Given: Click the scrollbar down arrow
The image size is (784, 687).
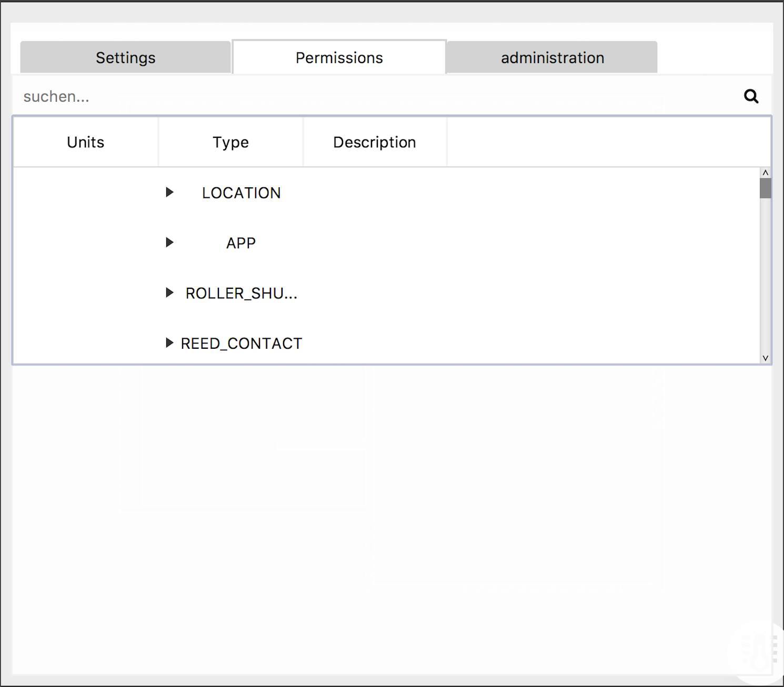Looking at the screenshot, I should pyautogui.click(x=765, y=358).
